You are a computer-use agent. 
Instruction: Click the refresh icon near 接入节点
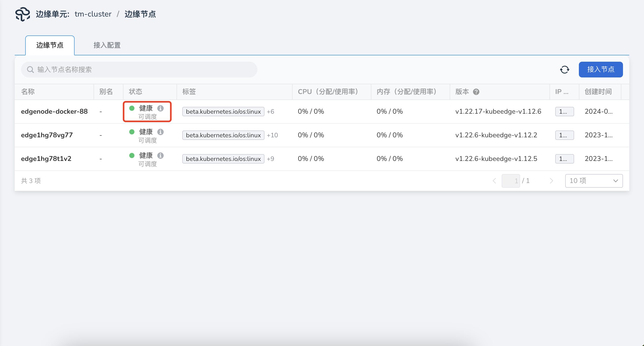pos(565,69)
